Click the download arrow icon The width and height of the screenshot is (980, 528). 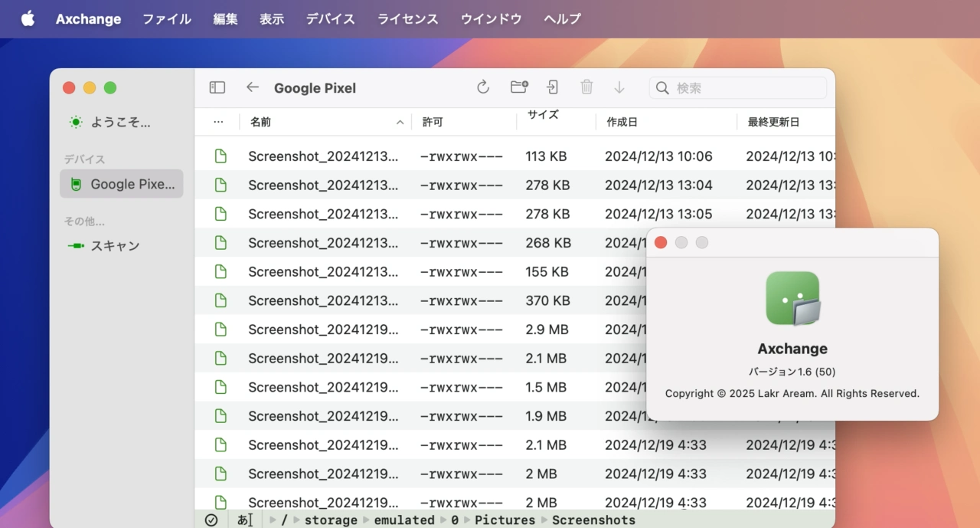[x=619, y=88]
